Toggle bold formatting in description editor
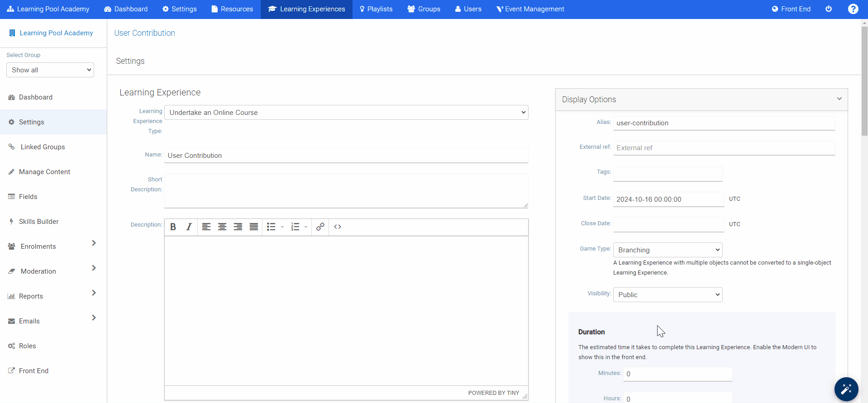The height and width of the screenshot is (403, 868). click(173, 227)
